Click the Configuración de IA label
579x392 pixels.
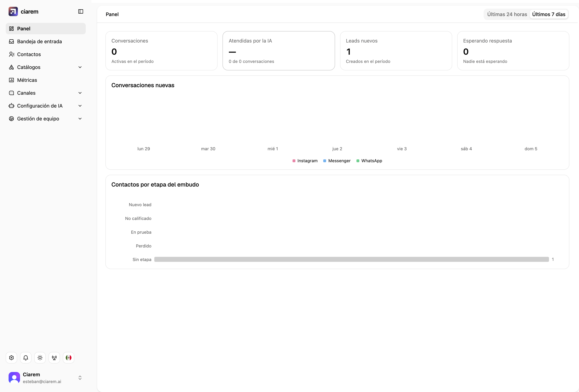40,106
